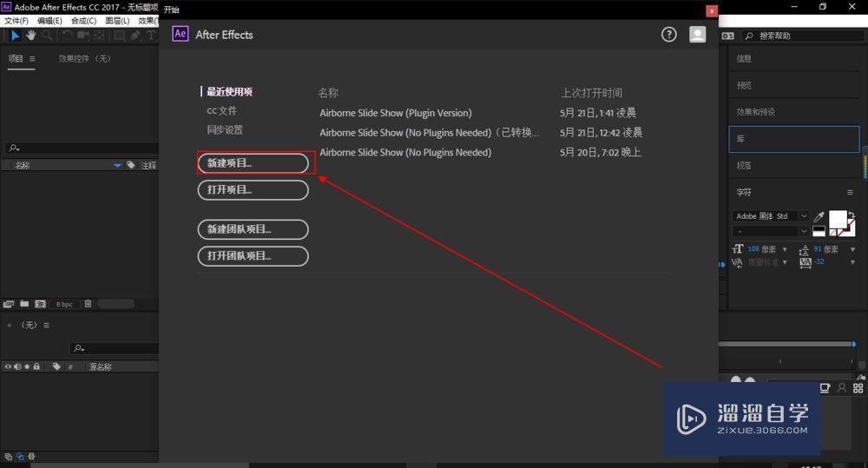The image size is (868, 468).
Task: Click the eyedropper in Character panel
Action: 819,216
